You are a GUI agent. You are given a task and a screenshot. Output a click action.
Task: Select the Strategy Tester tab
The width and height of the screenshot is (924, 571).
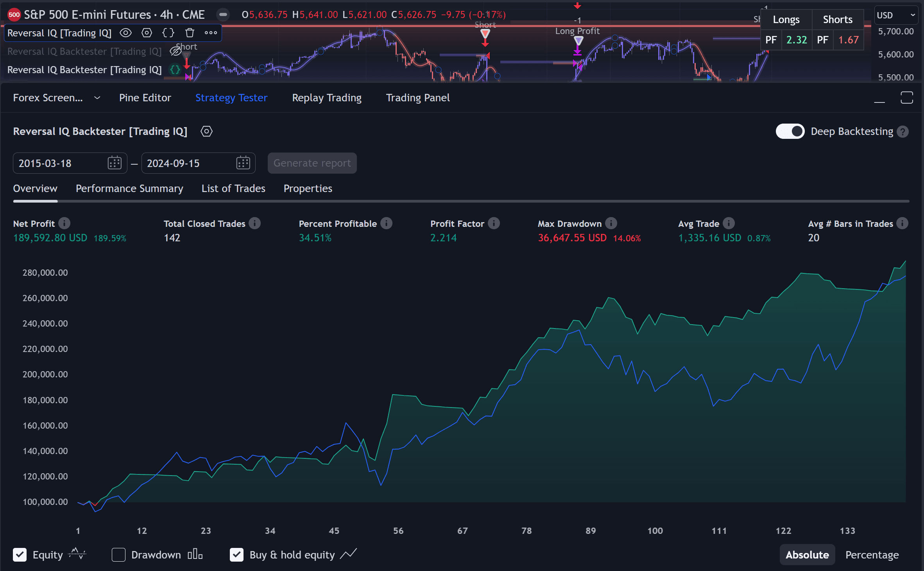pyautogui.click(x=231, y=98)
